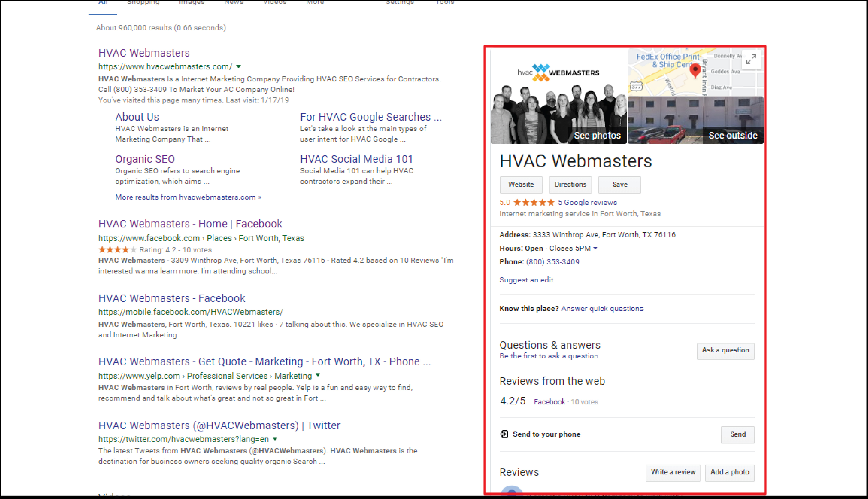
Task: Click the https://www.facebook.com Places breadcrumb URL
Action: [x=201, y=238]
